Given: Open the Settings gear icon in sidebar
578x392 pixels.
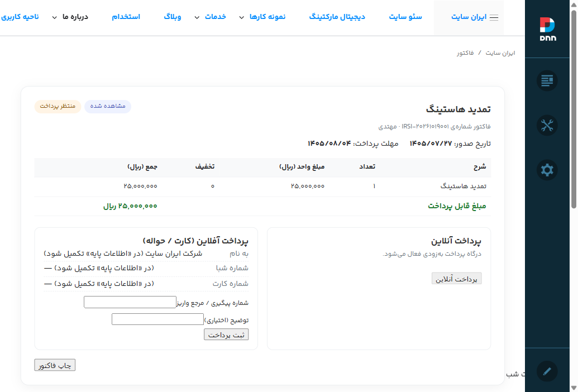Looking at the screenshot, I should click(x=547, y=170).
